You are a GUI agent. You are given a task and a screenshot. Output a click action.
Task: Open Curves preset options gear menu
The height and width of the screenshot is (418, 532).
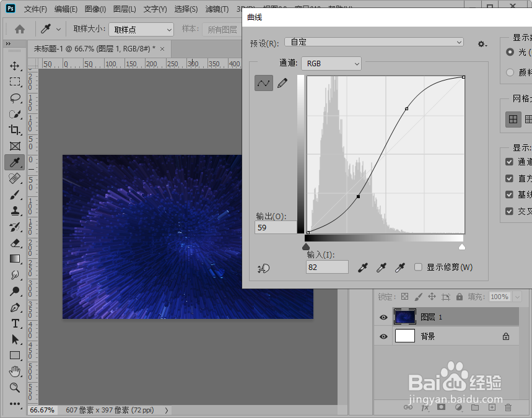[482, 44]
